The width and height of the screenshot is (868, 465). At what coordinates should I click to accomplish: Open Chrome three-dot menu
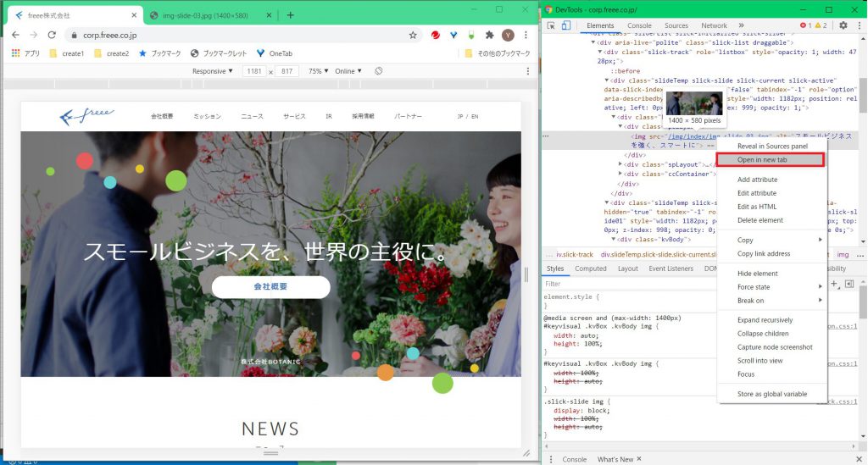point(526,35)
